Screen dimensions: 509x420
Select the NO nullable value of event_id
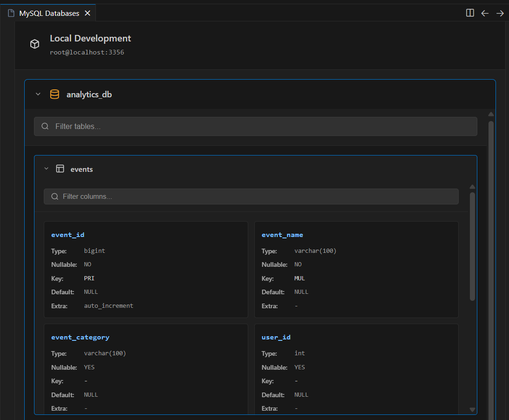(88, 264)
